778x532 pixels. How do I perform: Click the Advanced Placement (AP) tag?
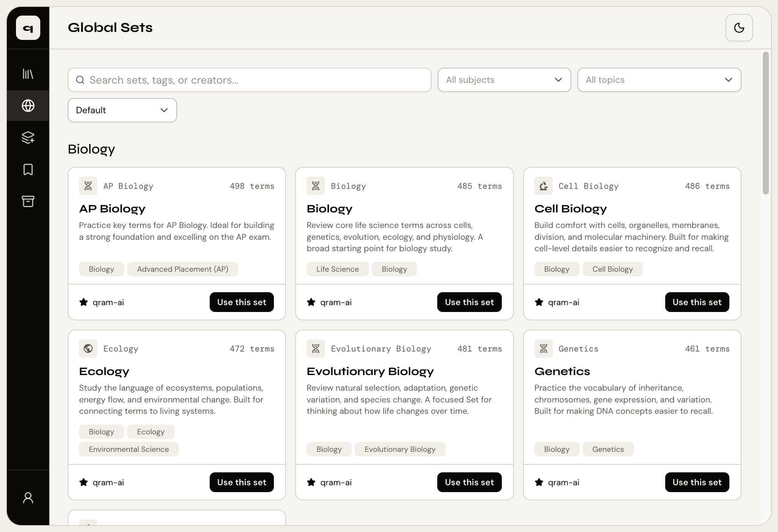(183, 269)
